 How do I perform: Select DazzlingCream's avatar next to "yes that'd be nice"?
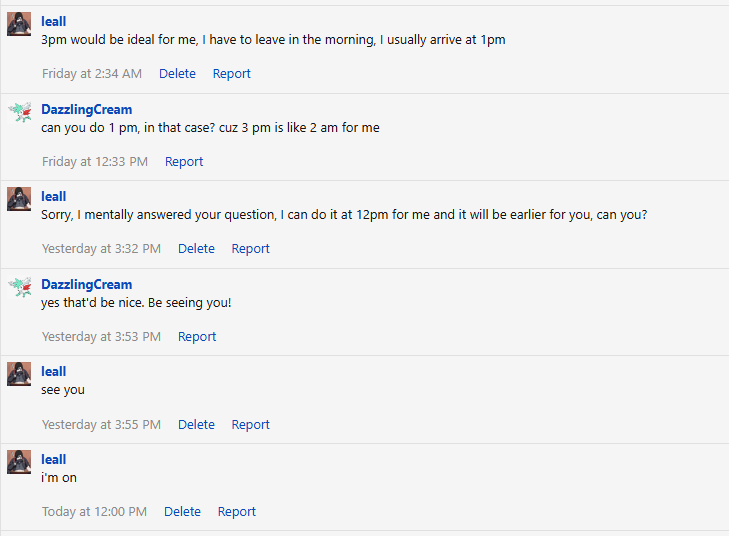point(19,287)
